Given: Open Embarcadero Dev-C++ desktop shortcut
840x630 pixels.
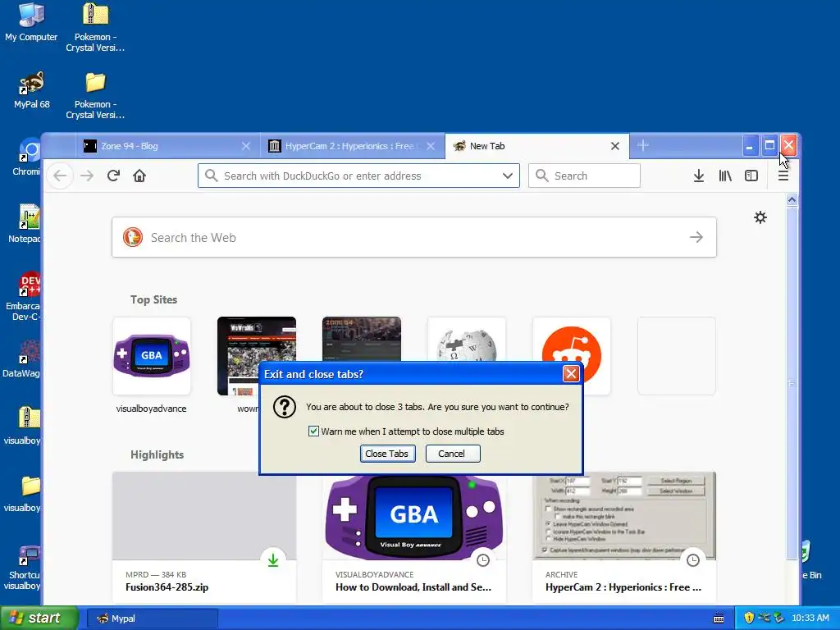Looking at the screenshot, I should [24, 296].
